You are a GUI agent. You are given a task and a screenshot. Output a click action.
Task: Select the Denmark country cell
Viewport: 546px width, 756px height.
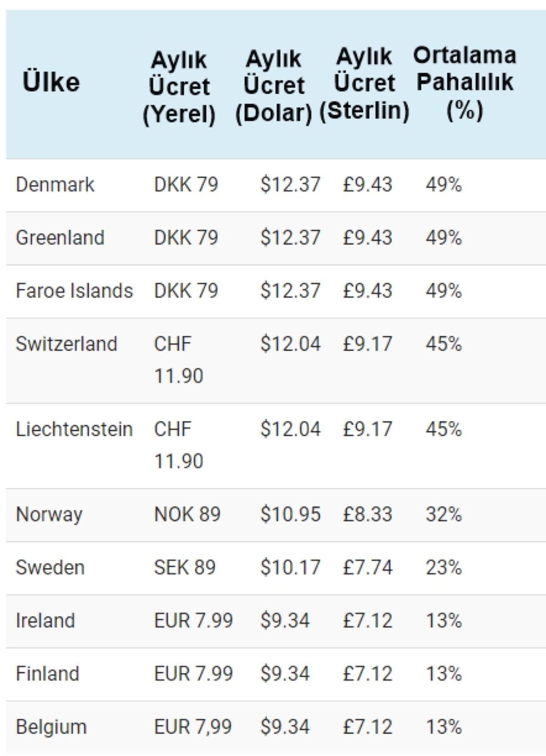[x=55, y=185]
